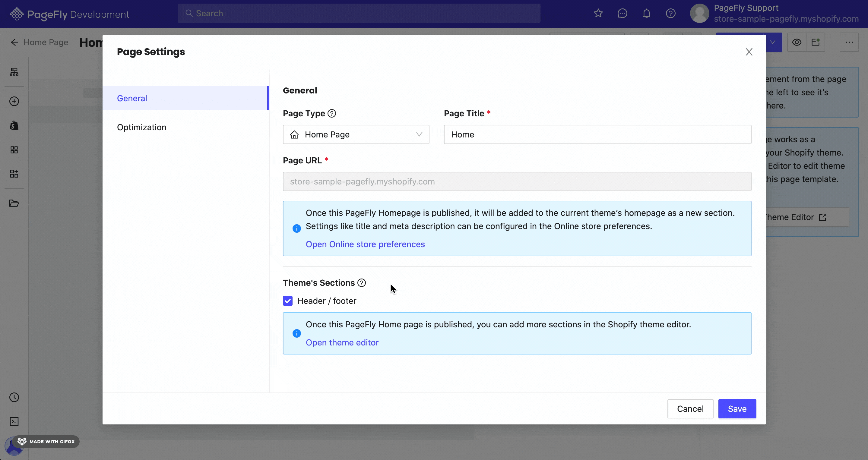Click the Theme's Sections help icon
Viewport: 868px width, 460px height.
click(362, 283)
